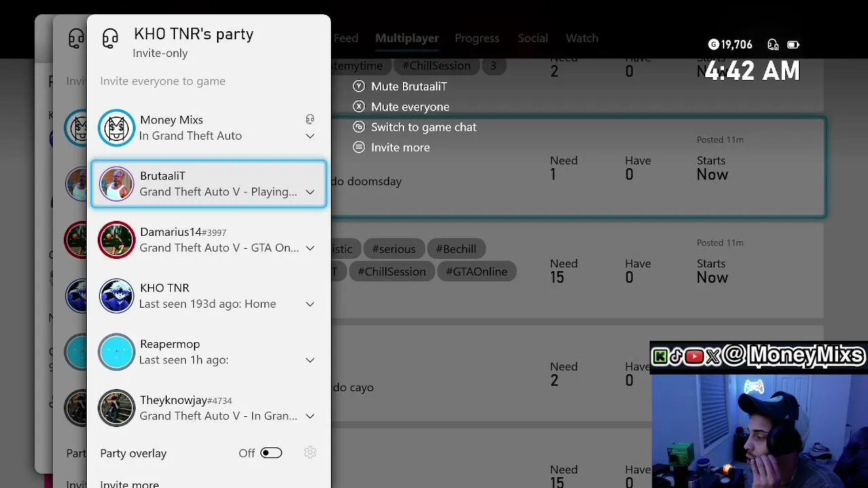Open the Social tab
The width and height of the screenshot is (868, 488).
tap(533, 38)
